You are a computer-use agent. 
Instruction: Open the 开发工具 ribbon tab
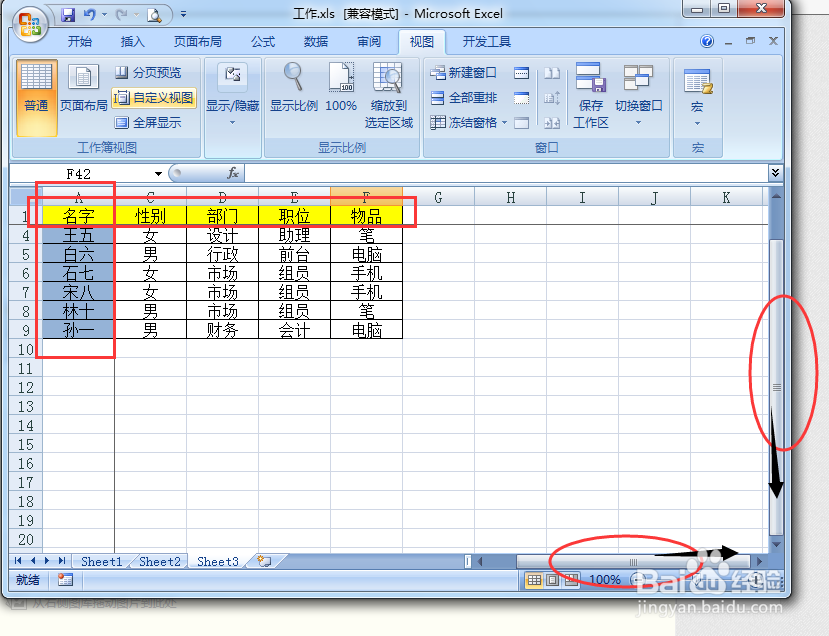coord(486,42)
